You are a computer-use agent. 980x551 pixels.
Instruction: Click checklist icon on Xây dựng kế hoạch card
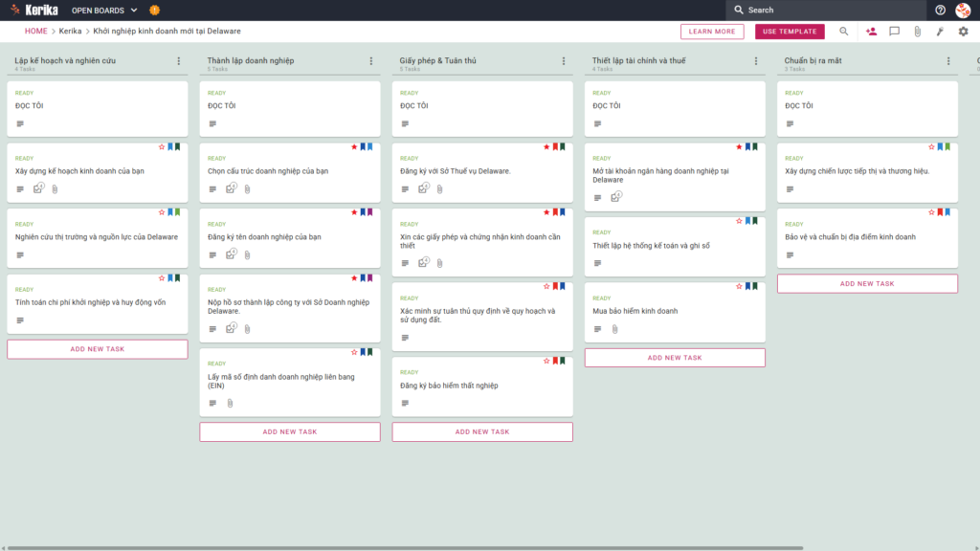pos(38,188)
